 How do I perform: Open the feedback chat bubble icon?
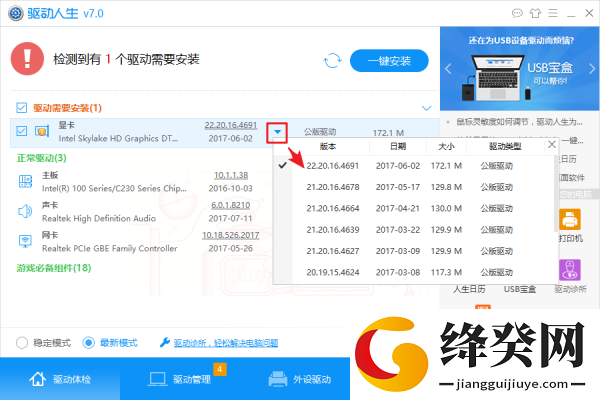coord(517,13)
